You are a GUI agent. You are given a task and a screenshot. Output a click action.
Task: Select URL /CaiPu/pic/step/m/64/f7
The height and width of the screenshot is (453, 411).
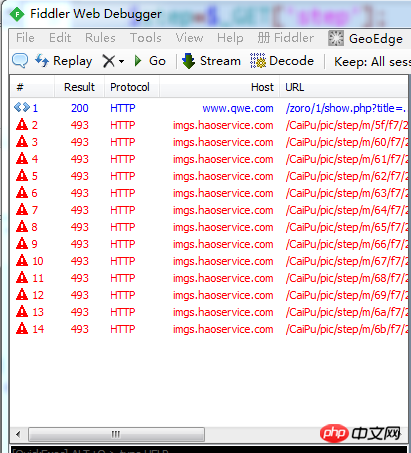tap(347, 210)
